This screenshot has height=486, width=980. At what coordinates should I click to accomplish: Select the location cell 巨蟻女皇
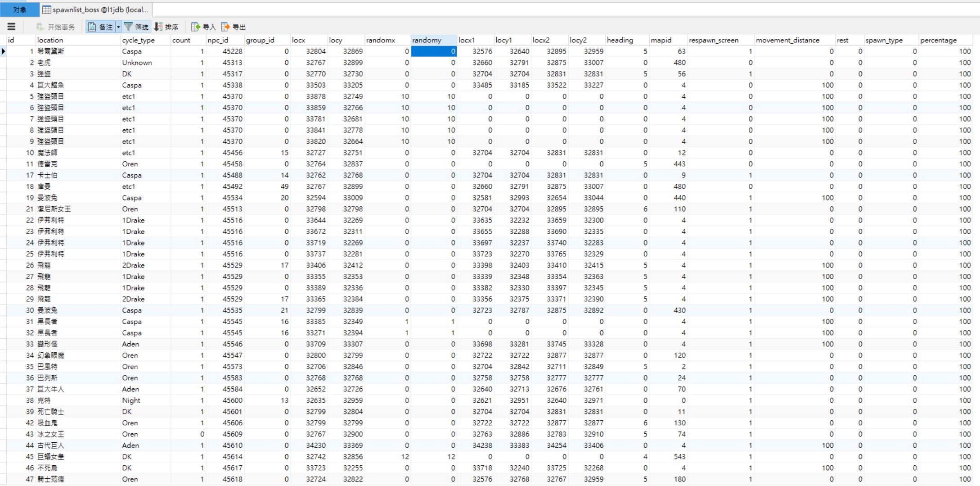(x=78, y=457)
